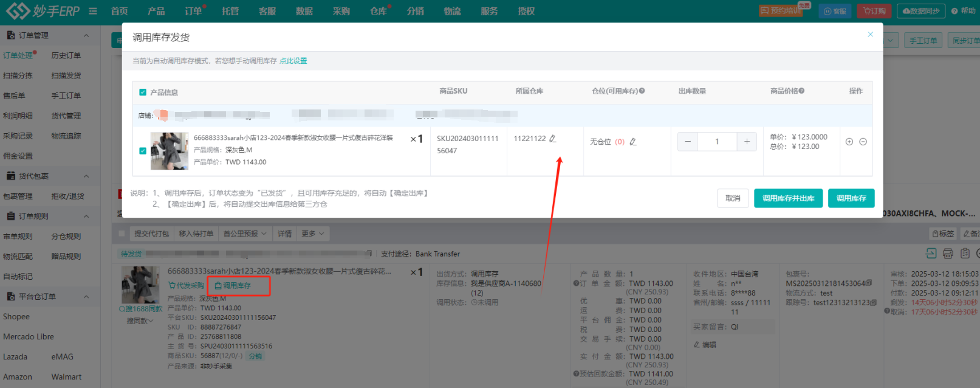Edit the 仓位 location with pencil icon
The image size is (980, 388).
click(x=633, y=142)
